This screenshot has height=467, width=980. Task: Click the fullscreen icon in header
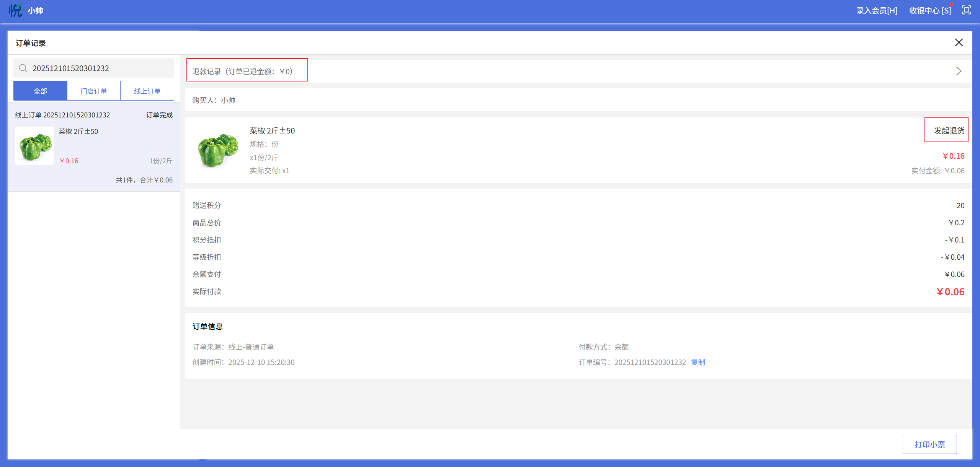pos(966,10)
